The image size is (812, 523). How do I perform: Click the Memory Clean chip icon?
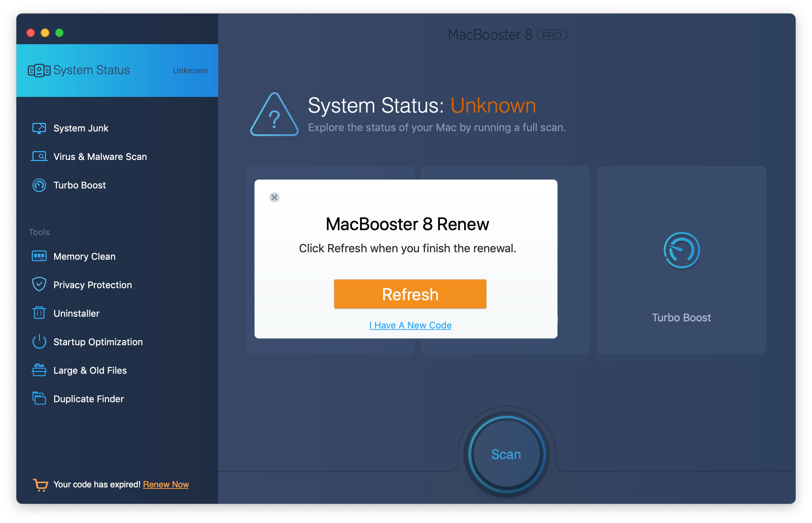(x=39, y=256)
